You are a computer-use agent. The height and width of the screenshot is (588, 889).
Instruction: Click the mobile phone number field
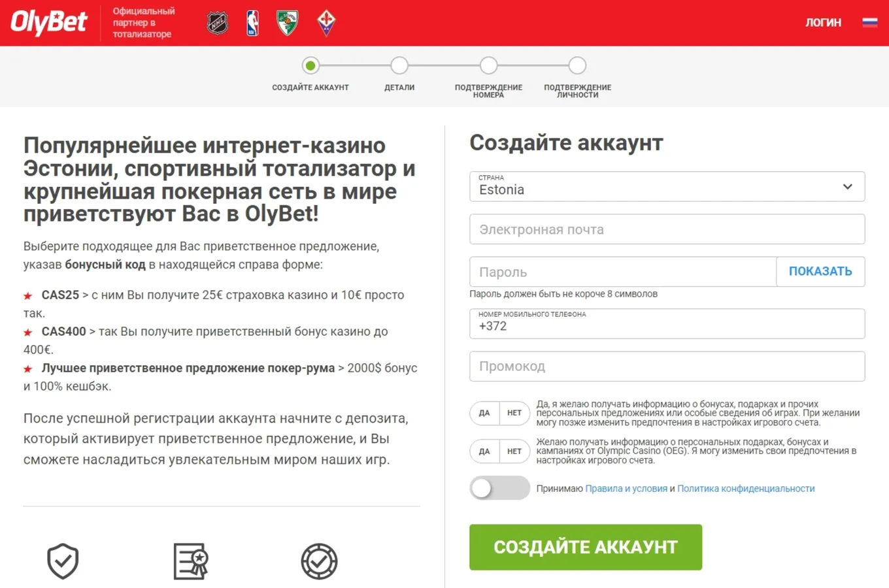pos(667,323)
